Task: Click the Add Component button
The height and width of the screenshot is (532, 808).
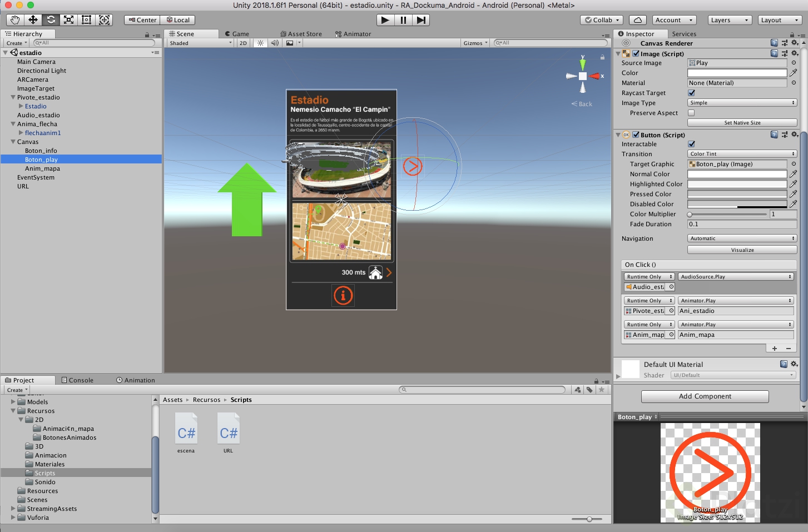Action: [705, 396]
